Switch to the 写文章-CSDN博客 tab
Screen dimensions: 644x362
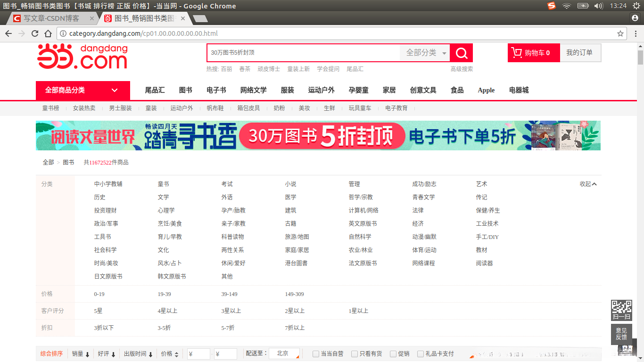52,18
